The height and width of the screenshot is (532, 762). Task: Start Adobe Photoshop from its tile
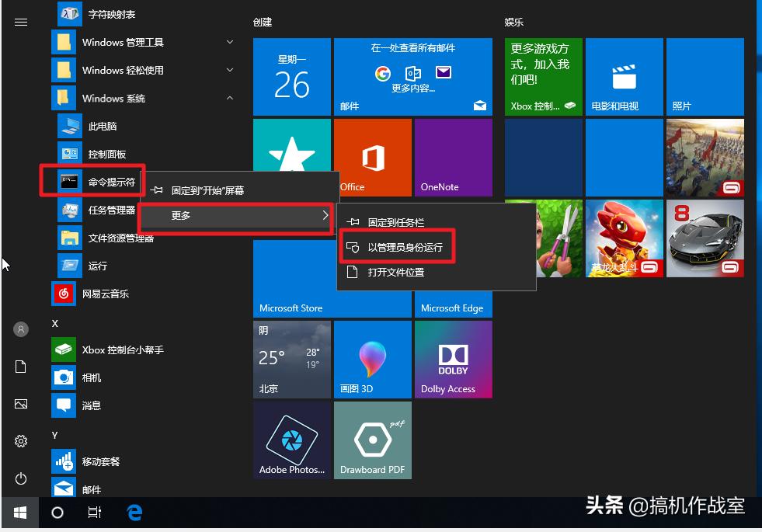tap(291, 440)
